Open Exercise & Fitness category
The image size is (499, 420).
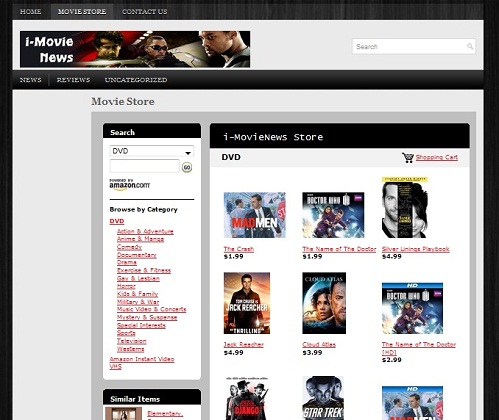[144, 270]
